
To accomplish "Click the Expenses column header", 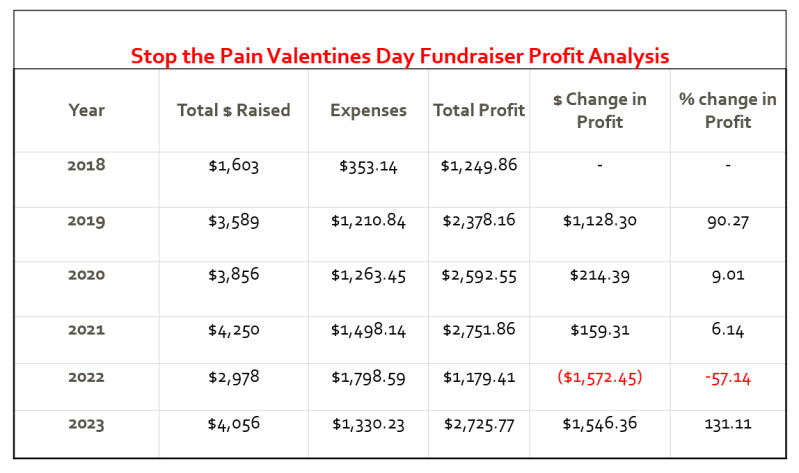I will coord(368,110).
